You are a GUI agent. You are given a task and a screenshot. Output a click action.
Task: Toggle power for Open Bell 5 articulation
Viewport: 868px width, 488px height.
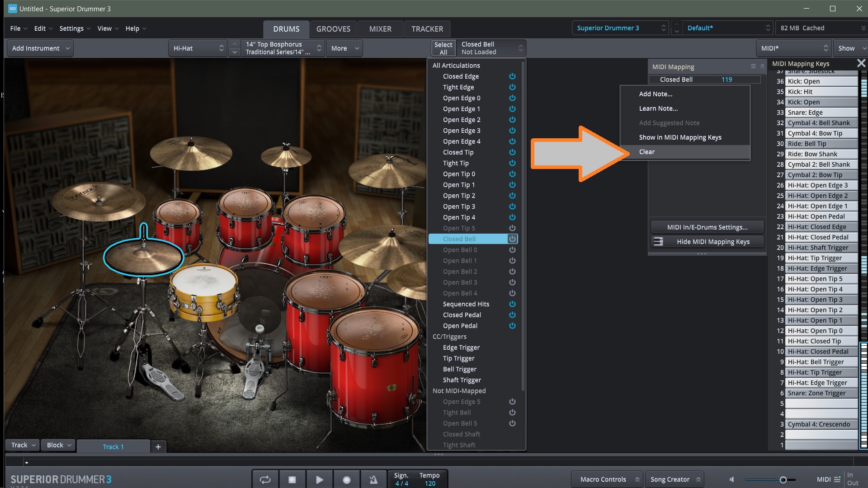[x=512, y=423]
